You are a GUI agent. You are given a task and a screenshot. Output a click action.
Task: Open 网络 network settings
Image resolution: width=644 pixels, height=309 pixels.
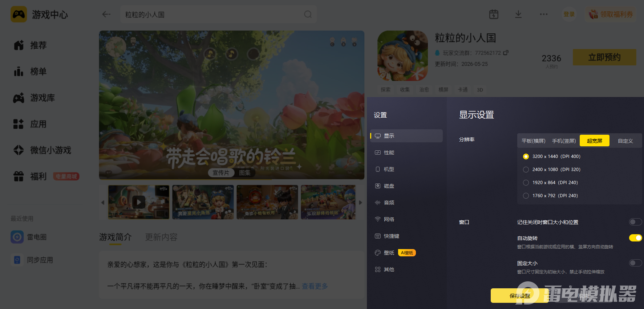point(406,219)
